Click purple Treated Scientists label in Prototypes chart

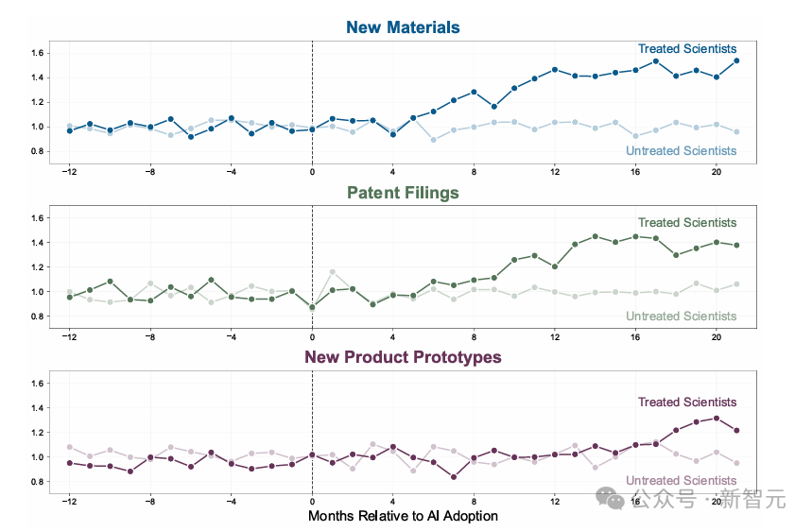click(686, 403)
